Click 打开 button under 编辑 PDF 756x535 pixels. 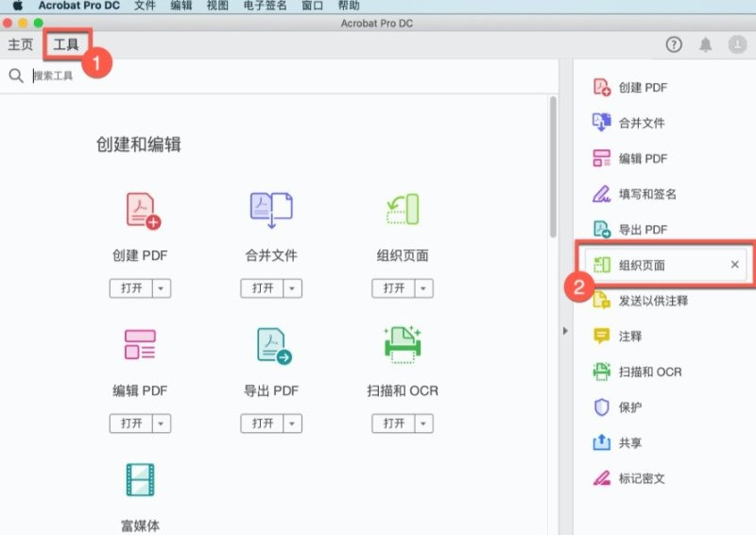[131, 423]
